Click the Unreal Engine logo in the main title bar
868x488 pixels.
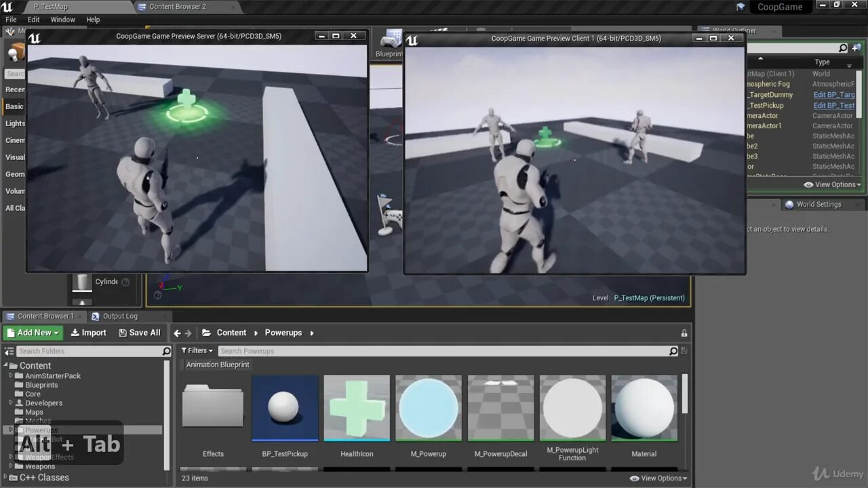(x=7, y=7)
